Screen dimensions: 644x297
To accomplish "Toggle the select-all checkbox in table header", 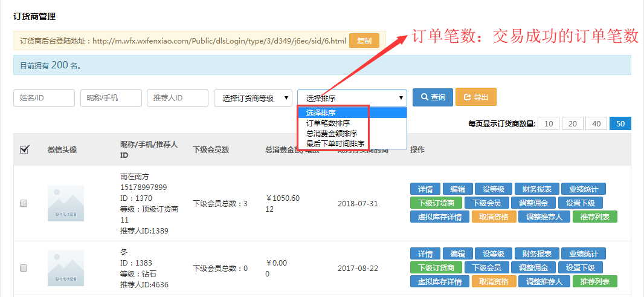I will 25,150.
